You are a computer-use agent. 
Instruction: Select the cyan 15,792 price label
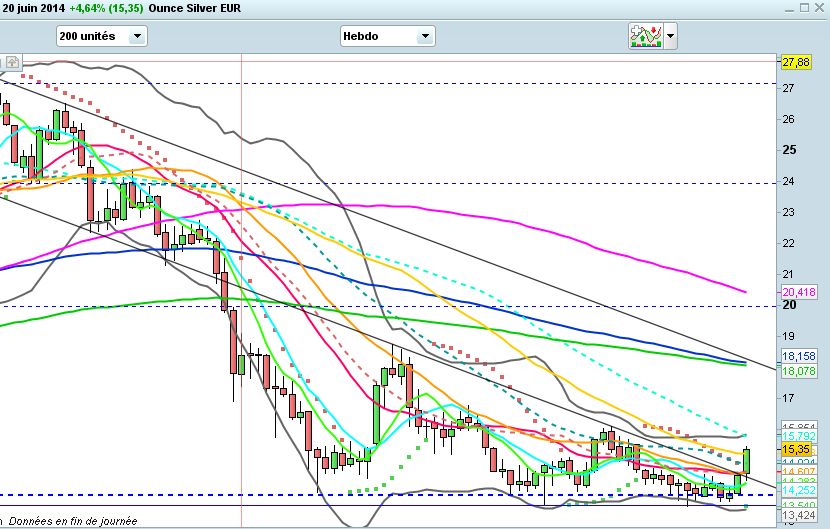point(799,436)
